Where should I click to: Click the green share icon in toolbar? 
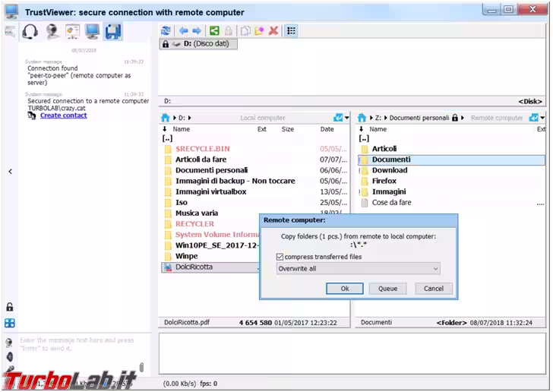pyautogui.click(x=214, y=30)
